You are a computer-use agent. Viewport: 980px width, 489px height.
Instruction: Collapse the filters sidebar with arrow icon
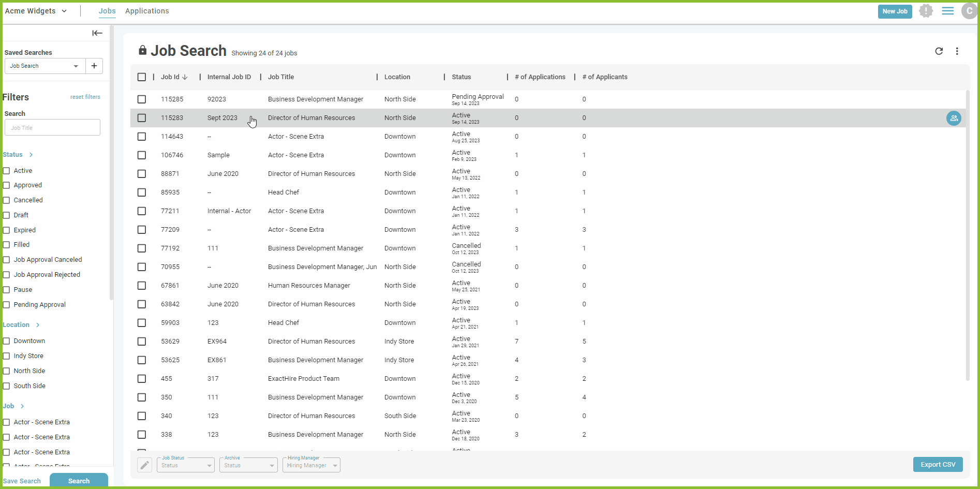(x=97, y=33)
